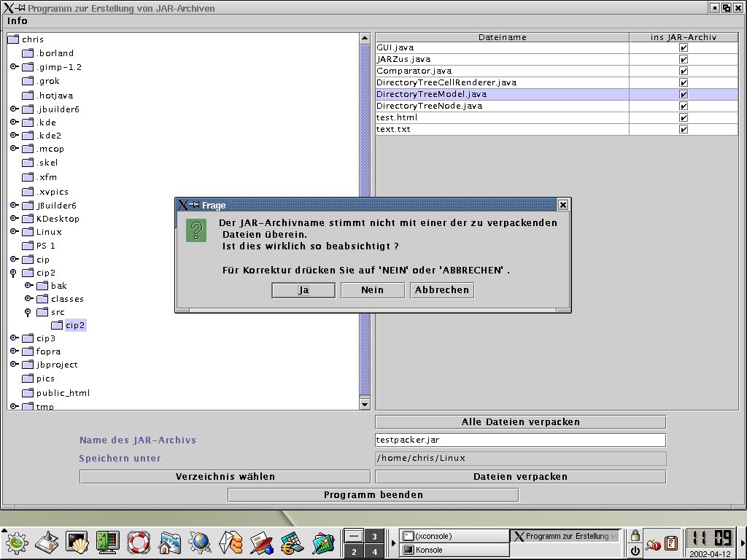747x560 pixels.
Task: Expand the .mcop tree node
Action: click(15, 148)
